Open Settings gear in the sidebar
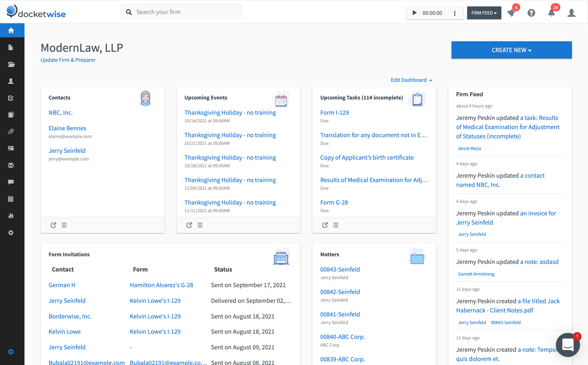588x365 pixels. click(x=11, y=232)
